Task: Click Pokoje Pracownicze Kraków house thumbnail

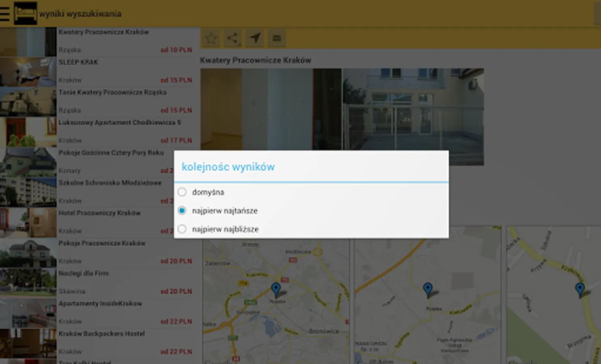Action: 28,253
